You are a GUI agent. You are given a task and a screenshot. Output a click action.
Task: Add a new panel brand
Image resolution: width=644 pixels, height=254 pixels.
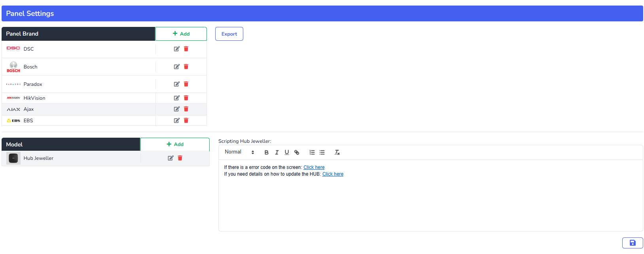click(181, 34)
